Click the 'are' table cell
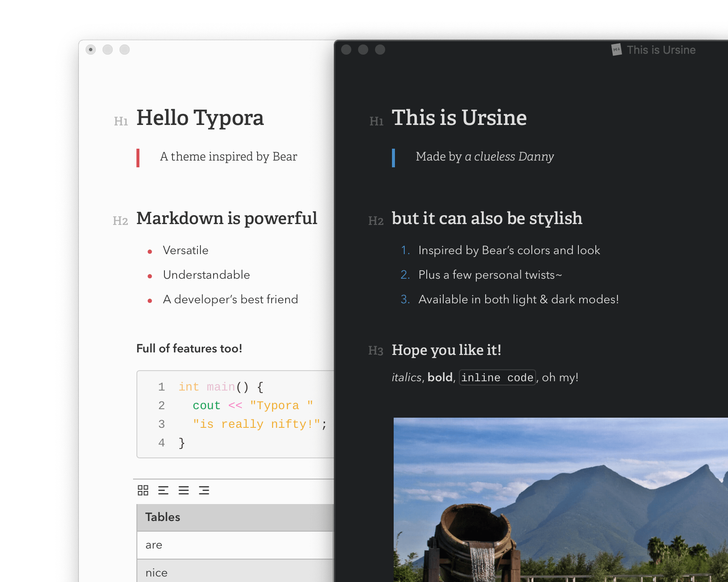This screenshot has height=582, width=728. pos(235,545)
